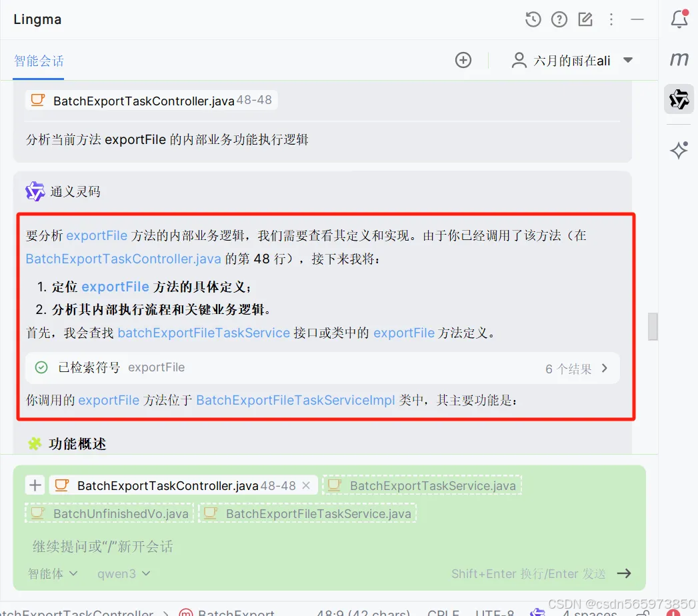Remove BatchExportTaskController.java 48-48 context chip
The image size is (698, 616).
306,485
